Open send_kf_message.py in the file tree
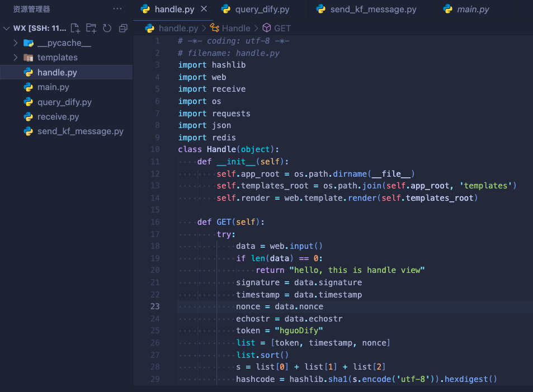 [80, 131]
